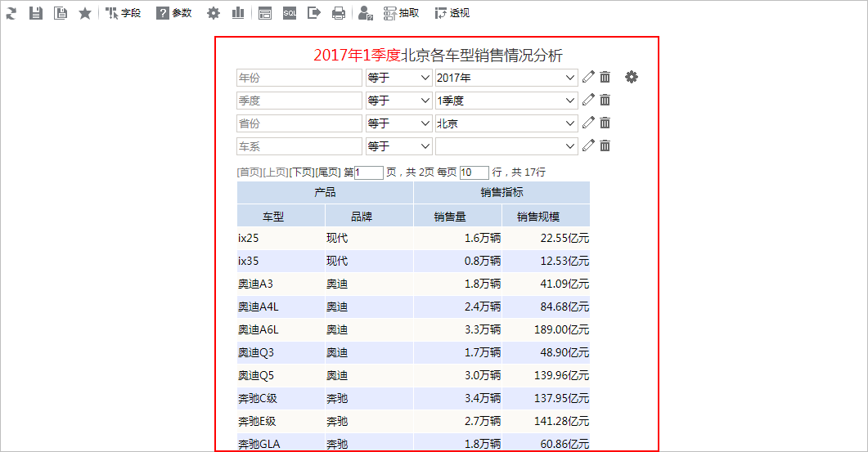The image size is (868, 452).
Task: Open the 车系 operator dropdown 等于
Action: [x=398, y=146]
